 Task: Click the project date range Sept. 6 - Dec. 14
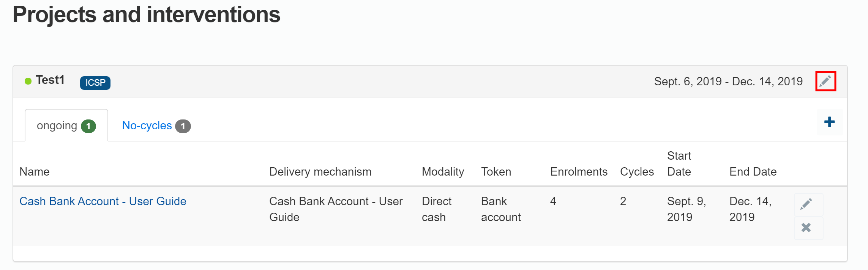[x=728, y=82]
